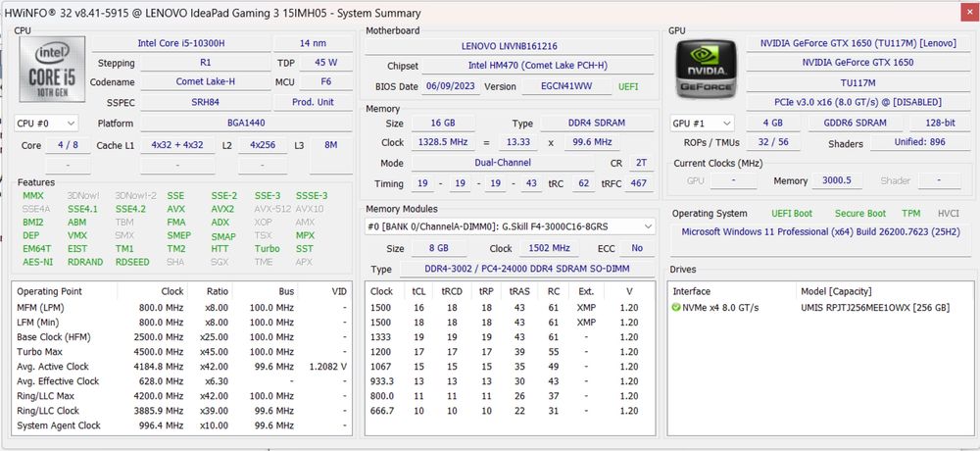This screenshot has height=451, width=980.
Task: Click the memory Size 16 GB field
Action: (x=443, y=124)
